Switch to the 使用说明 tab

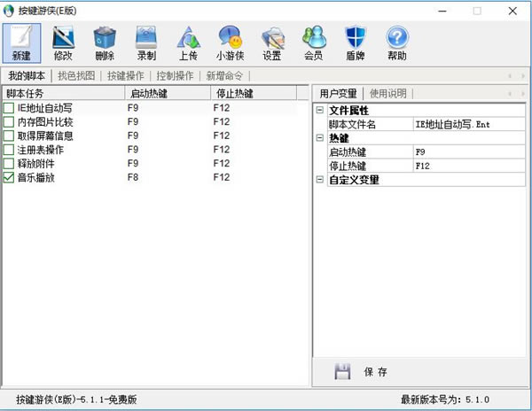(x=388, y=93)
